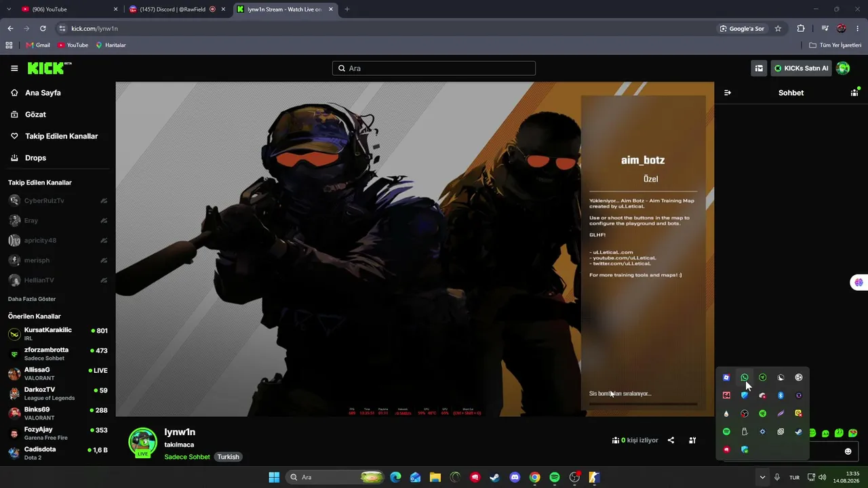Launch Steam from the taskbar

click(x=495, y=477)
